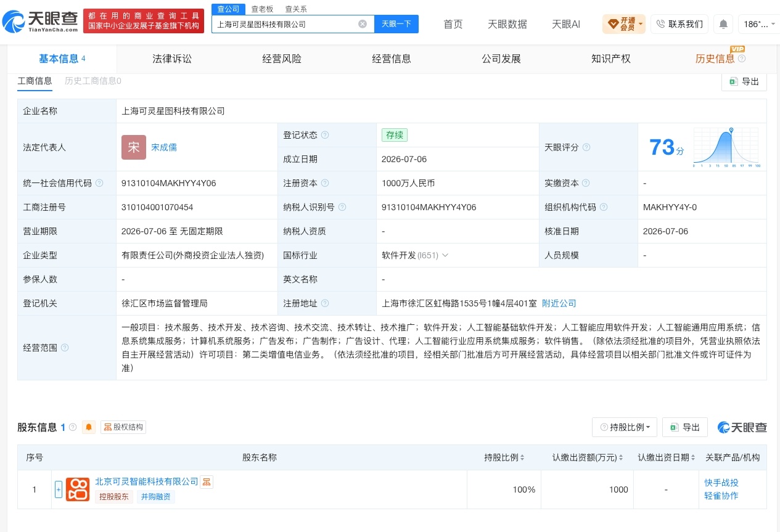Export shareholder info with 导出 button

pyautogui.click(x=685, y=427)
